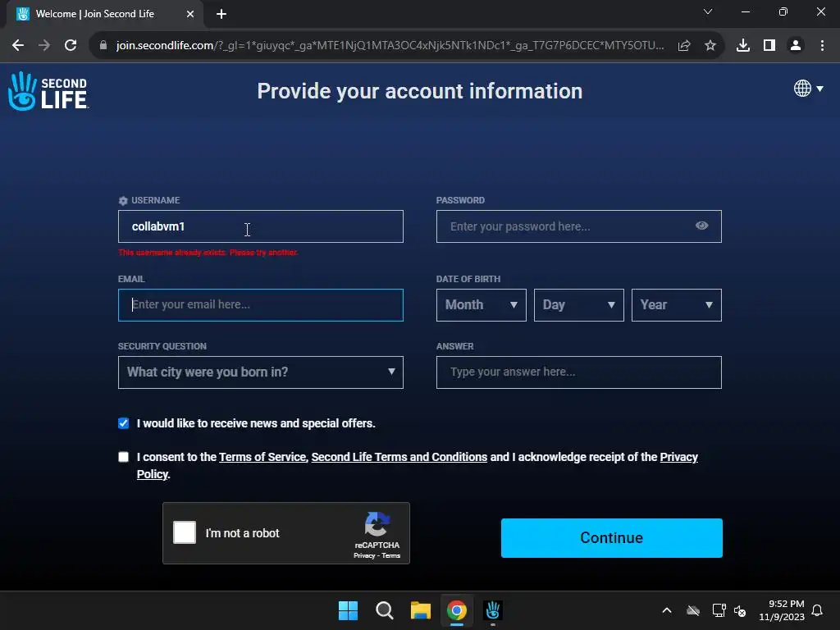Click the address bar URL
840x630 pixels.
pos(390,46)
